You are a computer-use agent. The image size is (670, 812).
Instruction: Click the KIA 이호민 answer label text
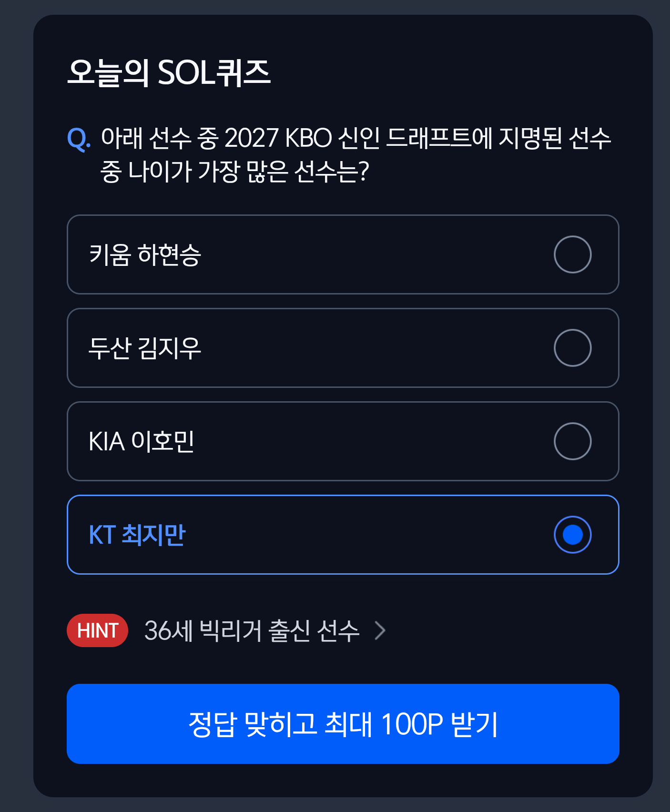pyautogui.click(x=142, y=441)
